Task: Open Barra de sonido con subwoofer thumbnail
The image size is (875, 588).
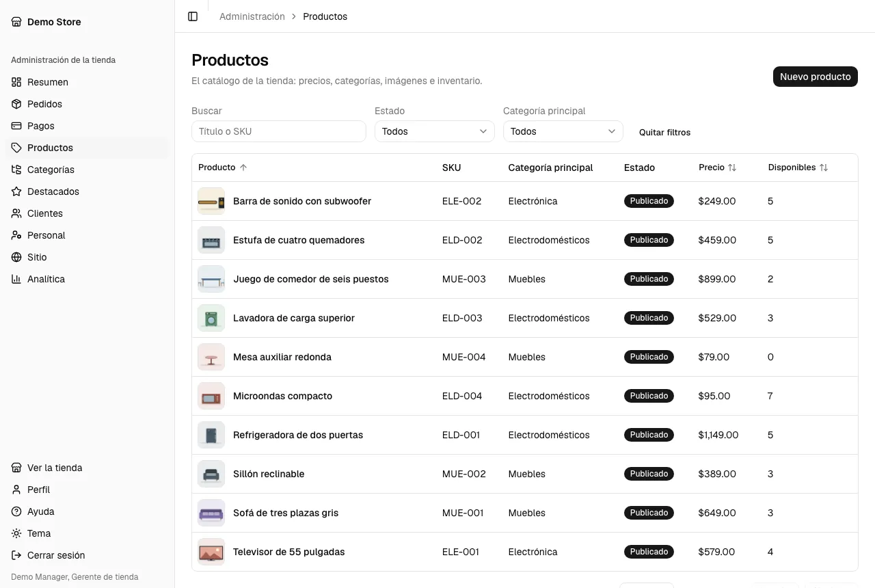Action: (x=211, y=201)
